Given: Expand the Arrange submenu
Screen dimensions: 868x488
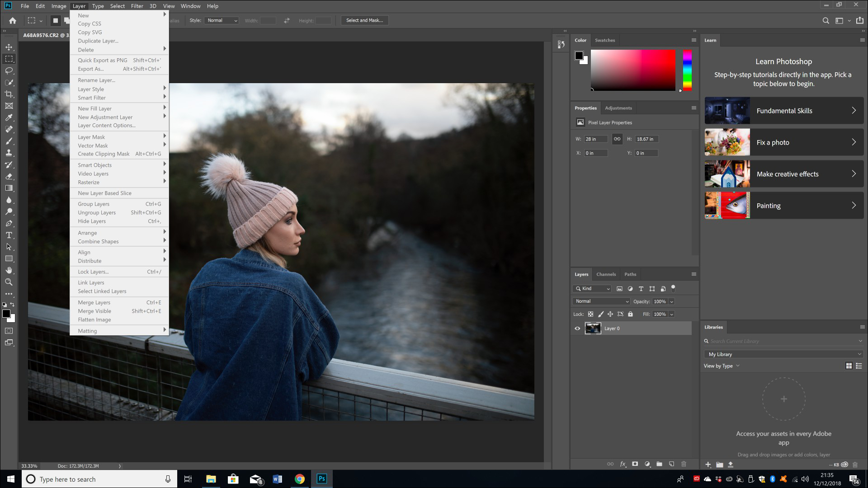Looking at the screenshot, I should point(119,233).
